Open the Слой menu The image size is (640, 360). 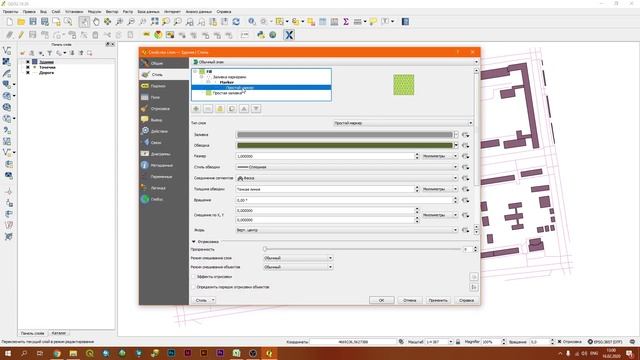click(x=56, y=11)
